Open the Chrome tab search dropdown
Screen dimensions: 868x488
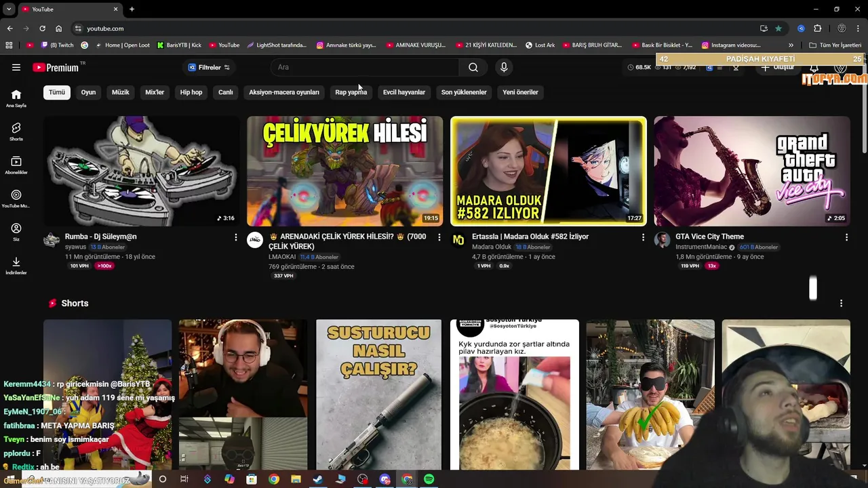pyautogui.click(x=9, y=9)
